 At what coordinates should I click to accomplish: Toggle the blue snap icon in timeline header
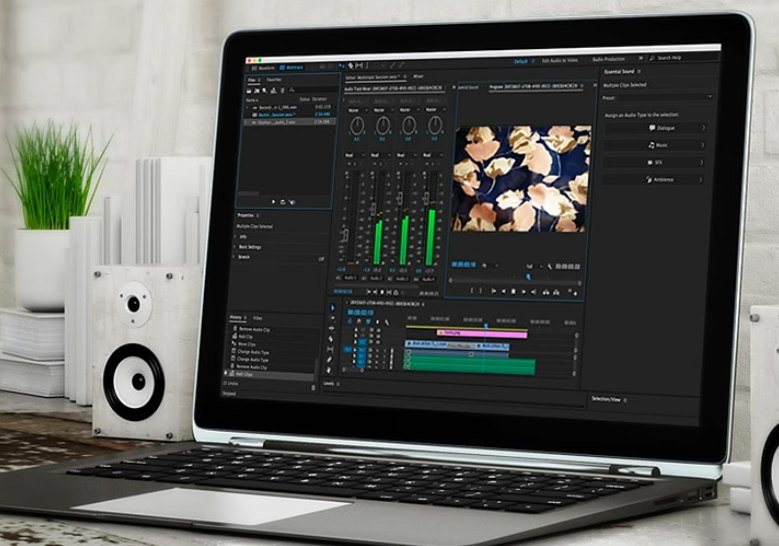[x=368, y=321]
